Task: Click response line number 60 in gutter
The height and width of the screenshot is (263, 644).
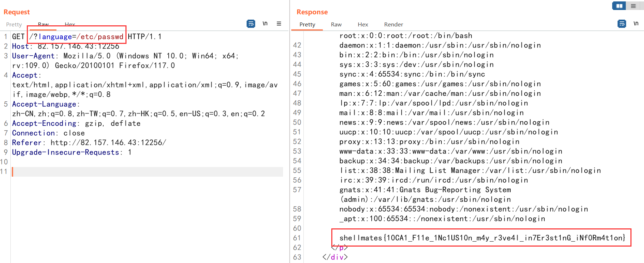Action: (297, 228)
